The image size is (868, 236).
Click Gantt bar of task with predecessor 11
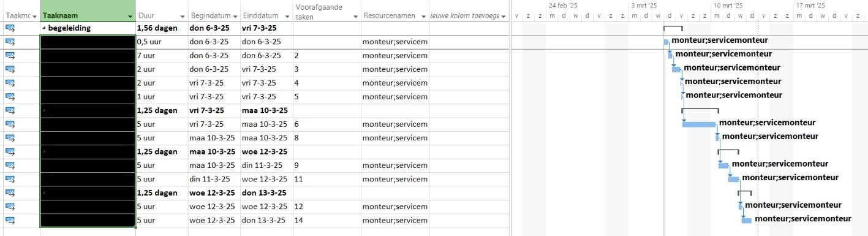pyautogui.click(x=734, y=179)
